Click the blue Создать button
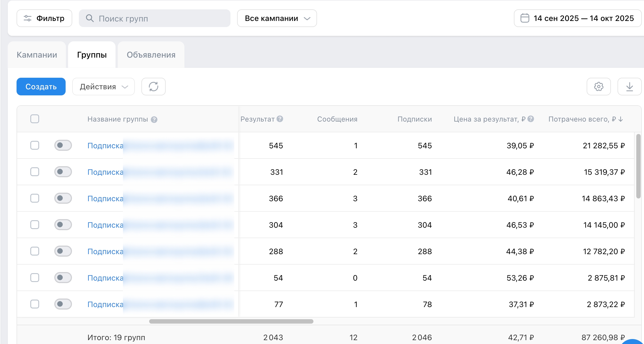 (41, 87)
